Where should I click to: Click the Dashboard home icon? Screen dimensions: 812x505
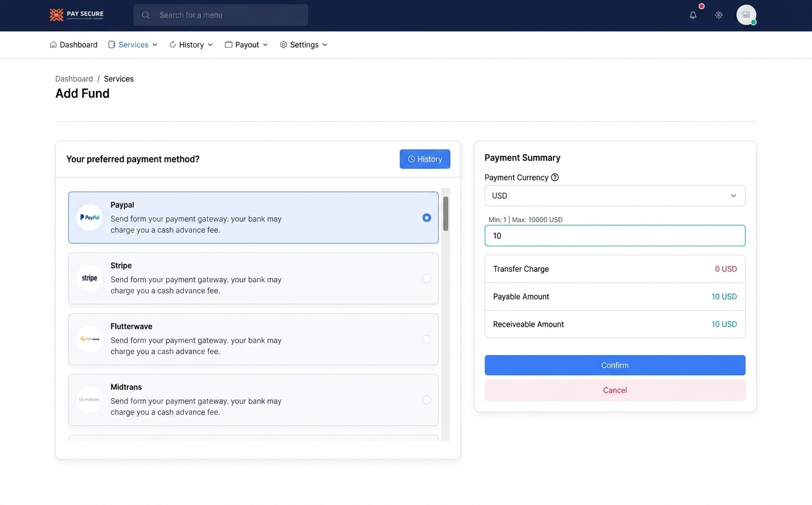(x=53, y=45)
